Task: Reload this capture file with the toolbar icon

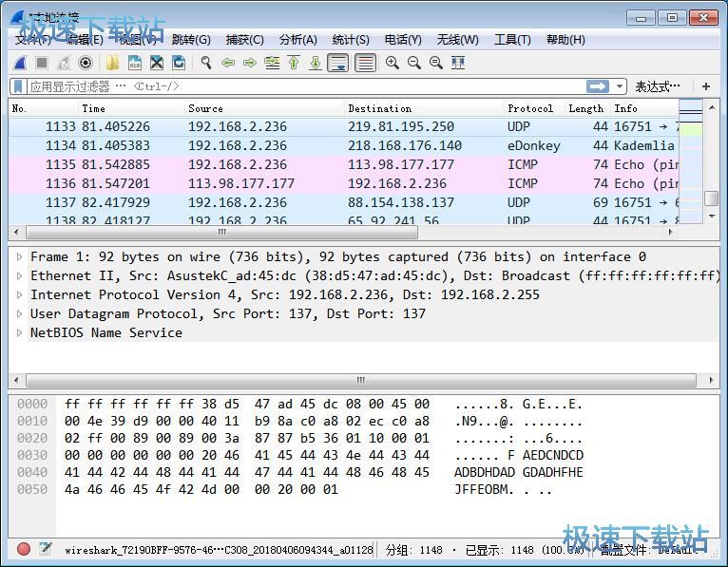Action: coord(179,63)
